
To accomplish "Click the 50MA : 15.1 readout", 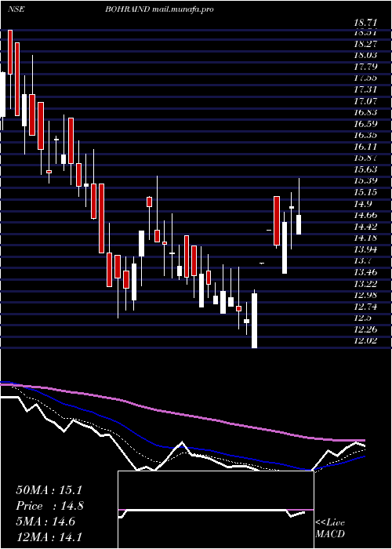I will pyautogui.click(x=49, y=490).
